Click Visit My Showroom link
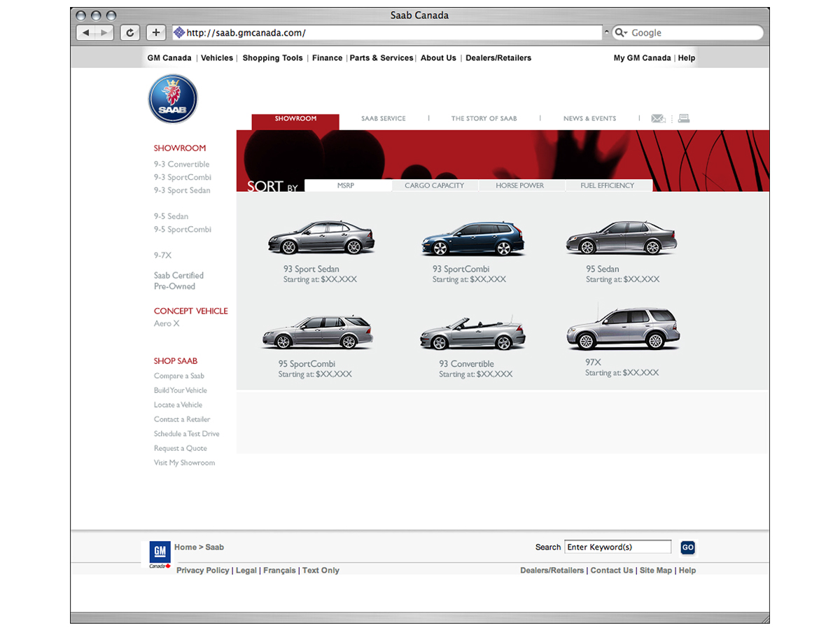The image size is (840, 630). pos(184,463)
